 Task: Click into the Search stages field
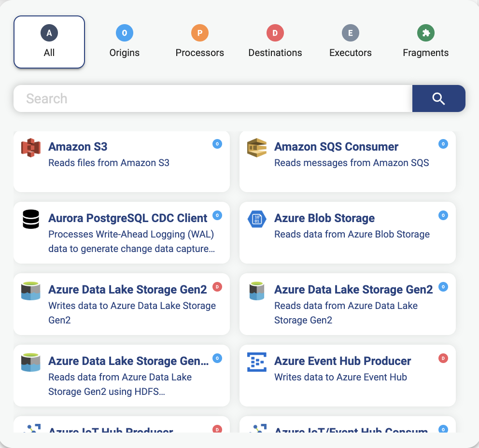213,98
